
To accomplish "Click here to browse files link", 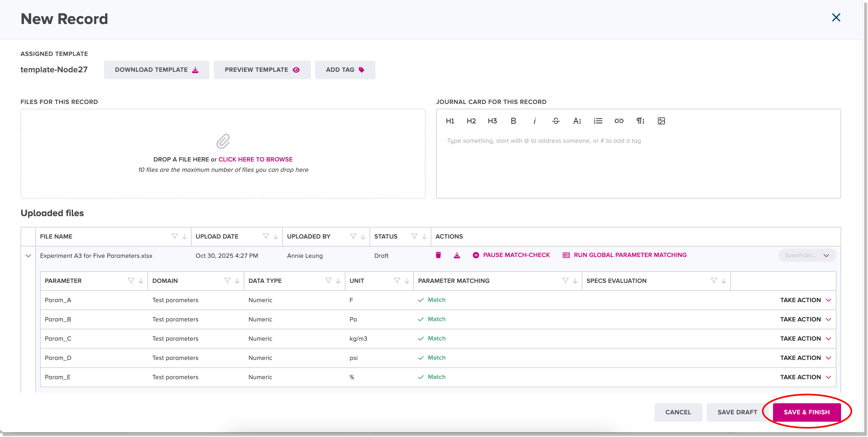I will click(255, 159).
